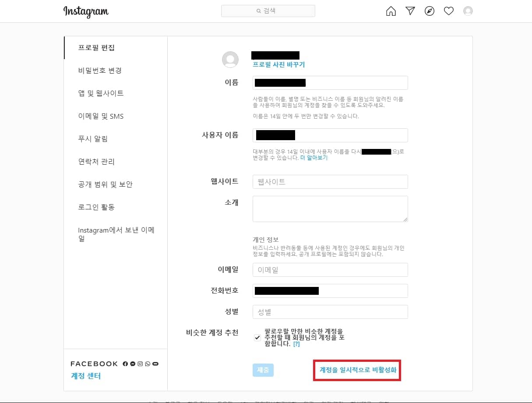
Task: Click the 성별 gender field
Action: [330, 312]
